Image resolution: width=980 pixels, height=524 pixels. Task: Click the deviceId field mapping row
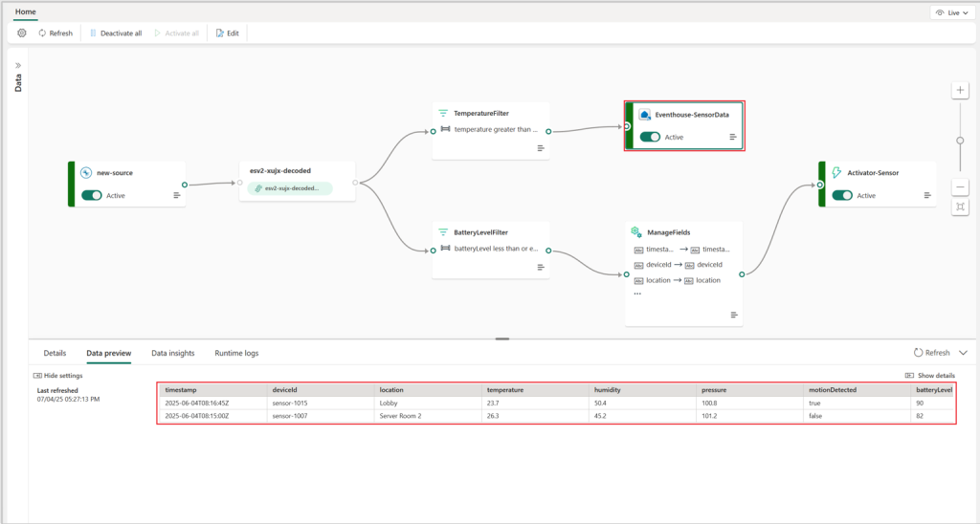click(679, 265)
